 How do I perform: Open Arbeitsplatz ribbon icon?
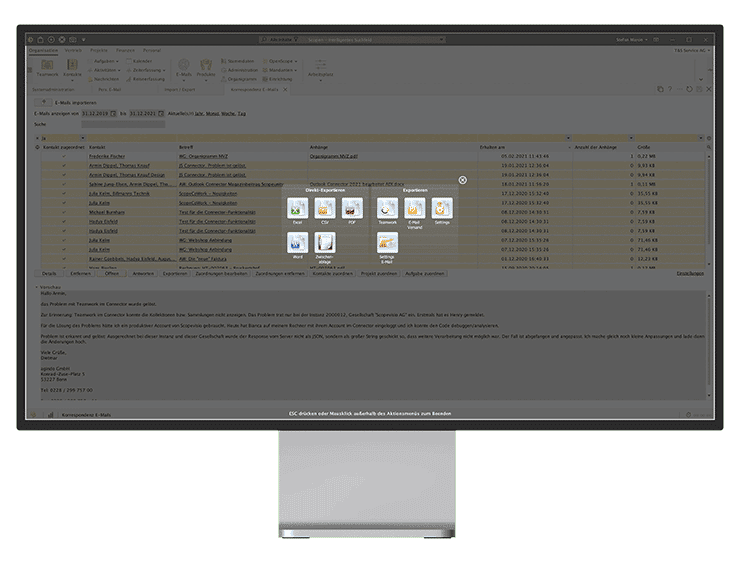pos(320,68)
